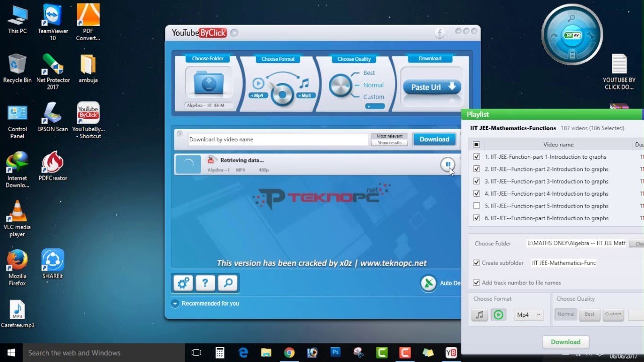Open EPSON Scan desktop shortcut

click(x=53, y=117)
